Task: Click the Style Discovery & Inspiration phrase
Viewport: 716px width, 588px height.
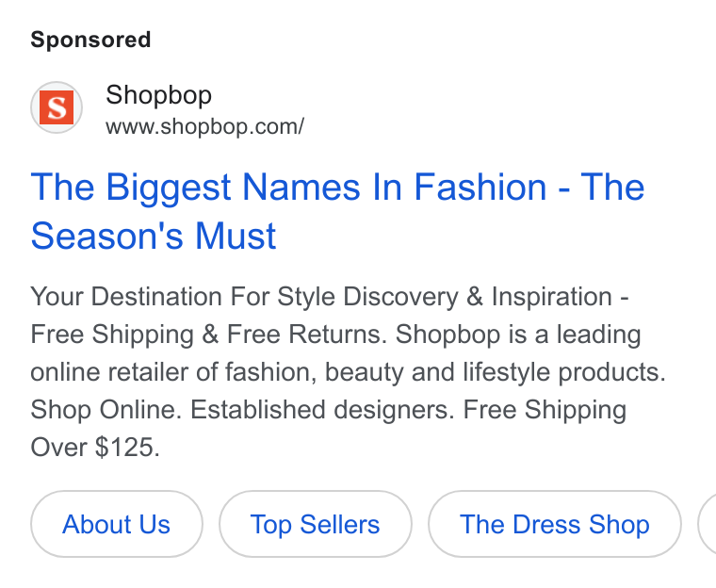Action: click(x=445, y=297)
